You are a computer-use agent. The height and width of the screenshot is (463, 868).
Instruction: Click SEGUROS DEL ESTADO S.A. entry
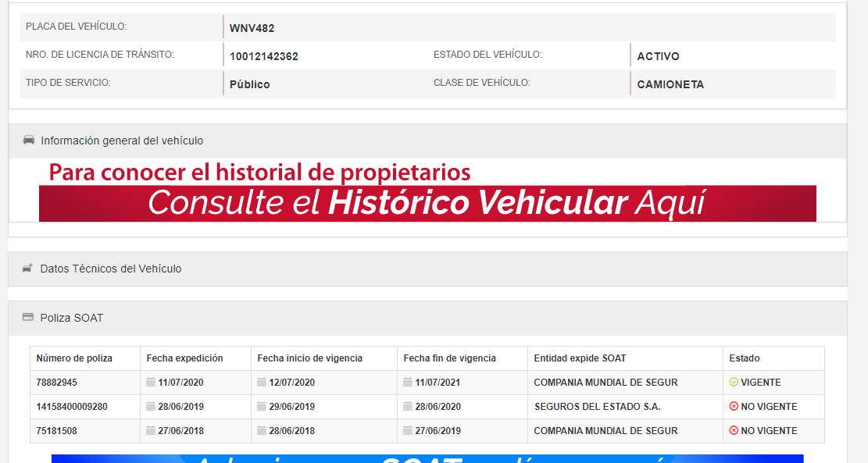pos(597,407)
